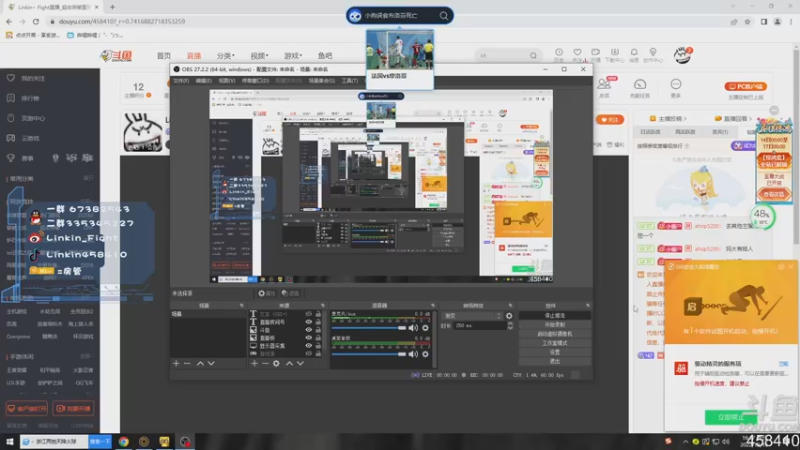Click start recording button in OBS controls

pos(555,325)
